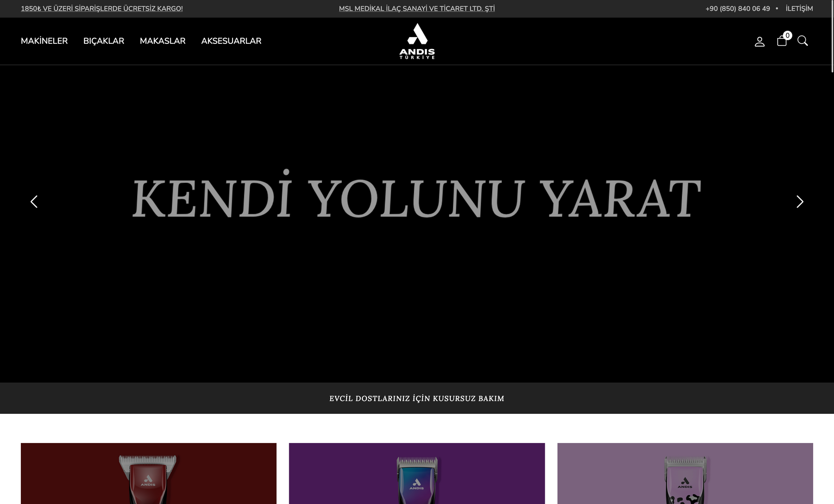The width and height of the screenshot is (834, 504).
Task: Advance to next slide with right arrow
Action: tap(800, 202)
